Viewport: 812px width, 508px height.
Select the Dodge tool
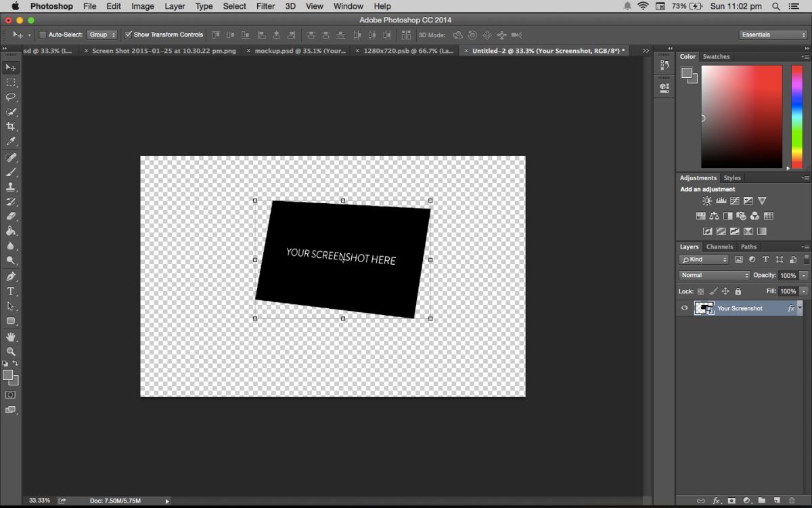pyautogui.click(x=11, y=261)
